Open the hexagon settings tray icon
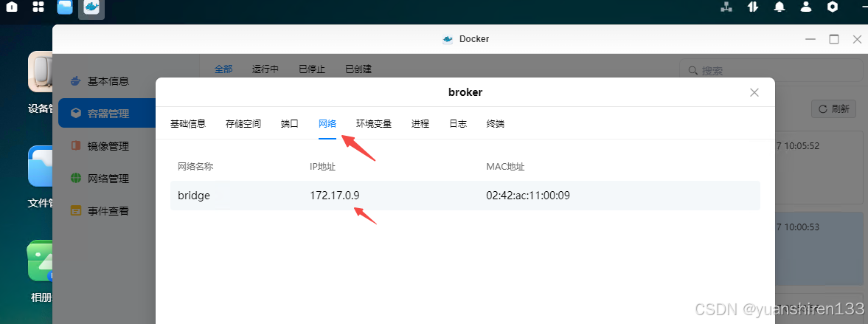868x324 pixels. tap(833, 7)
